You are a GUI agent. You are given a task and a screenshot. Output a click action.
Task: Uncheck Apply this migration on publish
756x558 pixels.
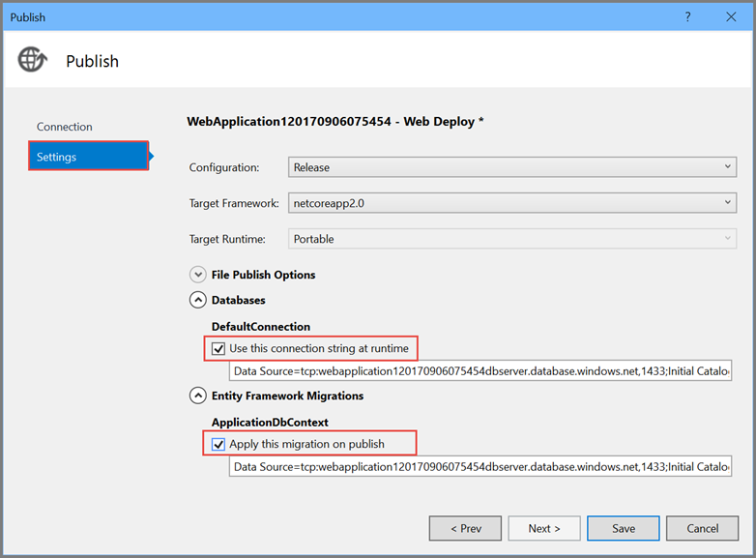218,444
